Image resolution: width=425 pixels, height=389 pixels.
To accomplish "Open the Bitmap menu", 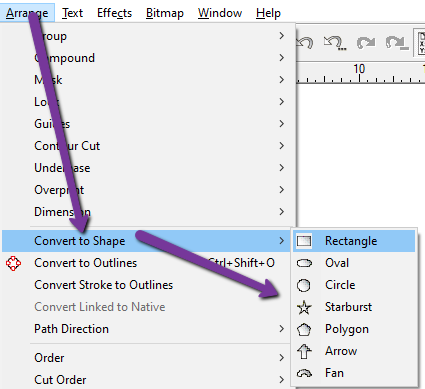I will [x=165, y=13].
